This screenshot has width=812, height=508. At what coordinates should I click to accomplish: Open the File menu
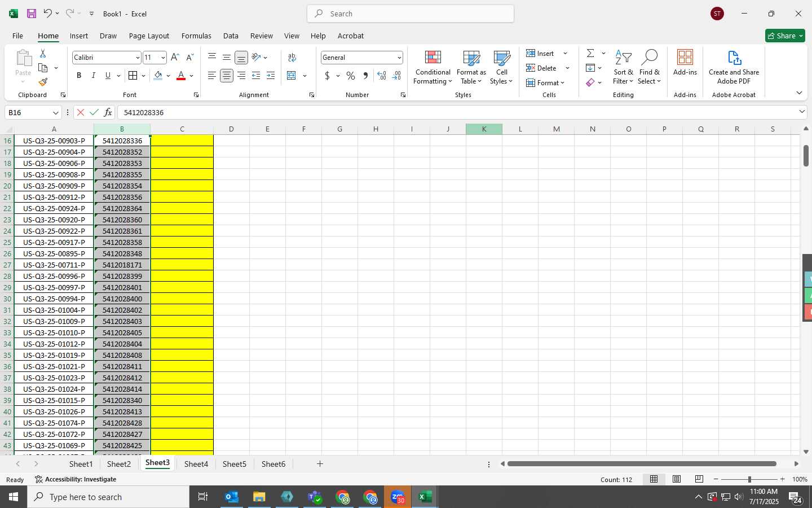(x=18, y=36)
